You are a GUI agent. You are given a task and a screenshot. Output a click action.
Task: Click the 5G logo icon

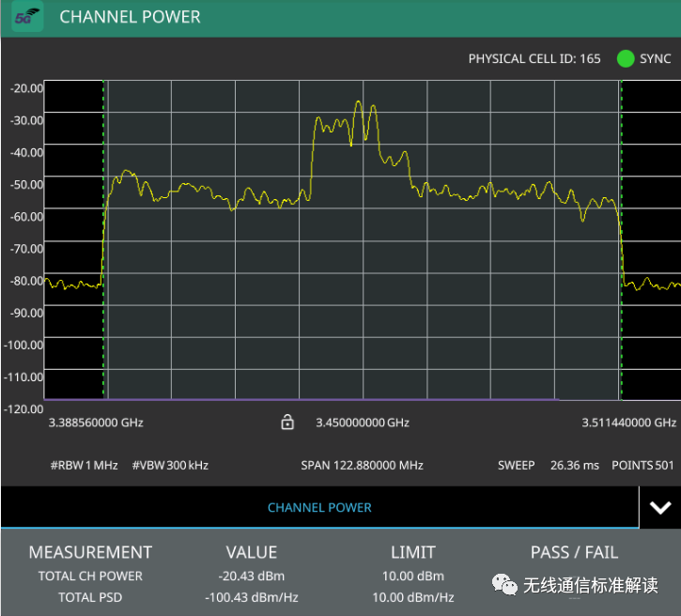[27, 17]
